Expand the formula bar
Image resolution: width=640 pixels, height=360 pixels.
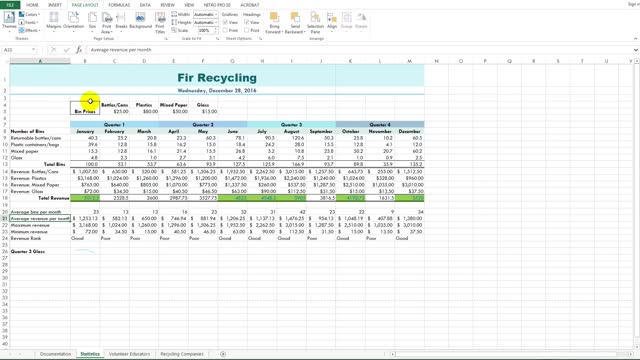click(636, 50)
